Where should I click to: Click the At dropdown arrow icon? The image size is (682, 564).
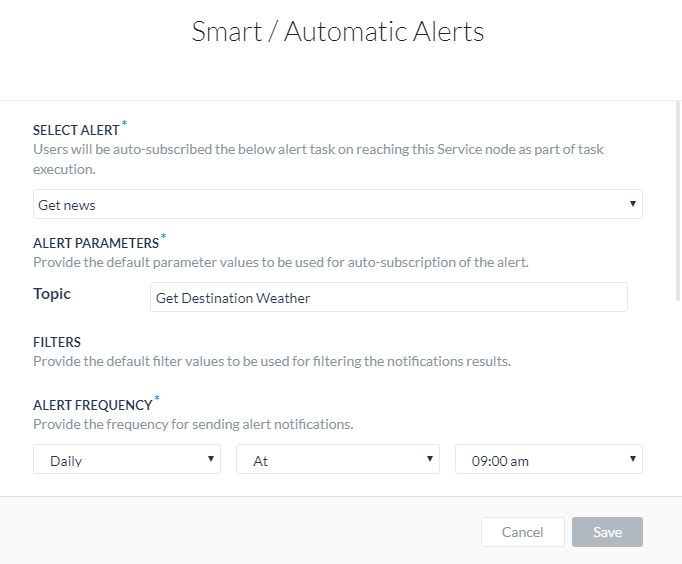[x=430, y=458]
